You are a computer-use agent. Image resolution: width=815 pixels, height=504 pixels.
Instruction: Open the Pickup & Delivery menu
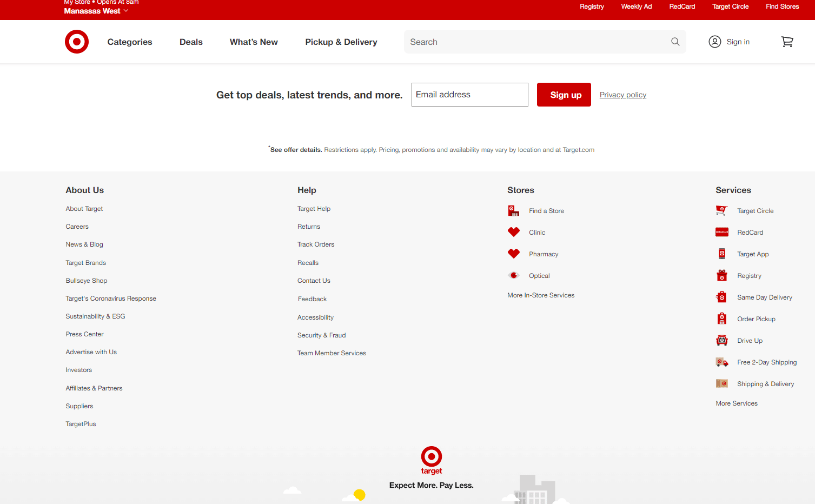[x=341, y=42]
